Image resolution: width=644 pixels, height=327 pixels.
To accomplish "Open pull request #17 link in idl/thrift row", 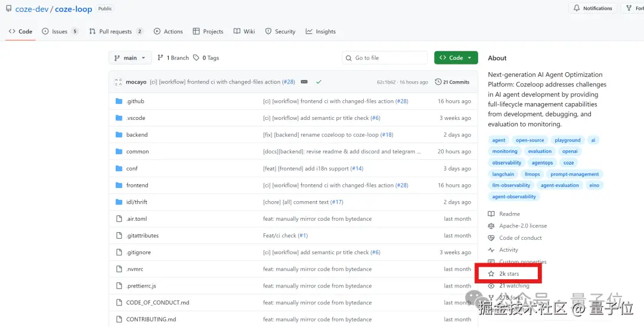I will tap(337, 202).
